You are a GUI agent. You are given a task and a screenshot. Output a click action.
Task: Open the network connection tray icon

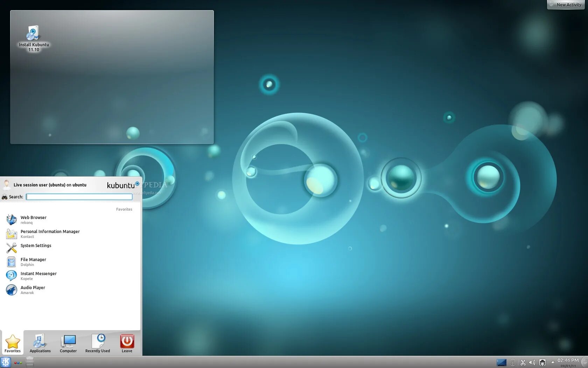(x=542, y=363)
